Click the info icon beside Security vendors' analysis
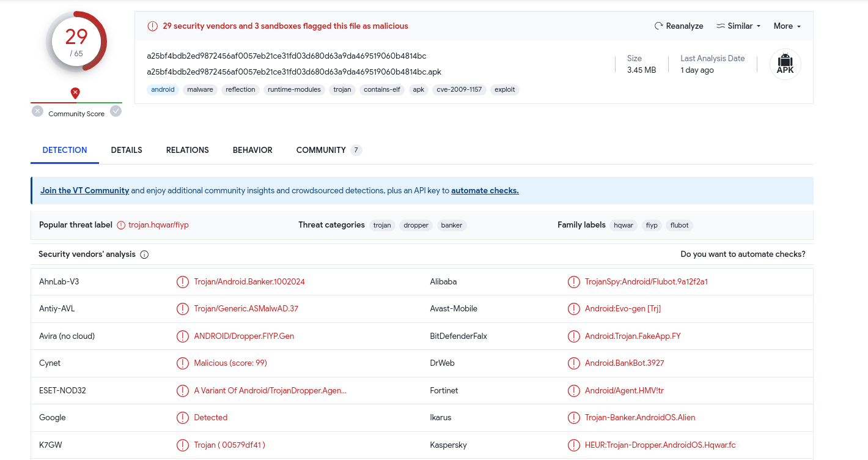Screen dimensions: 868x460 144,254
